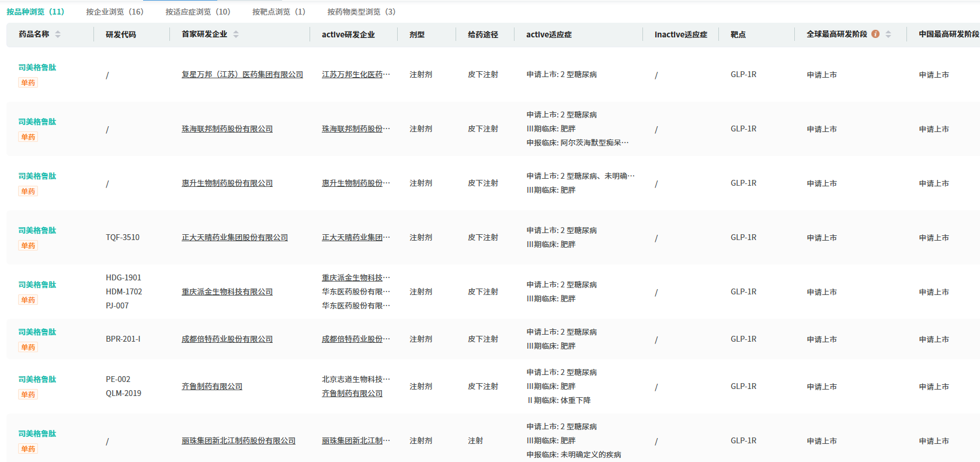Open truncated 惠升生物制药股份… active developer link

pos(356,183)
